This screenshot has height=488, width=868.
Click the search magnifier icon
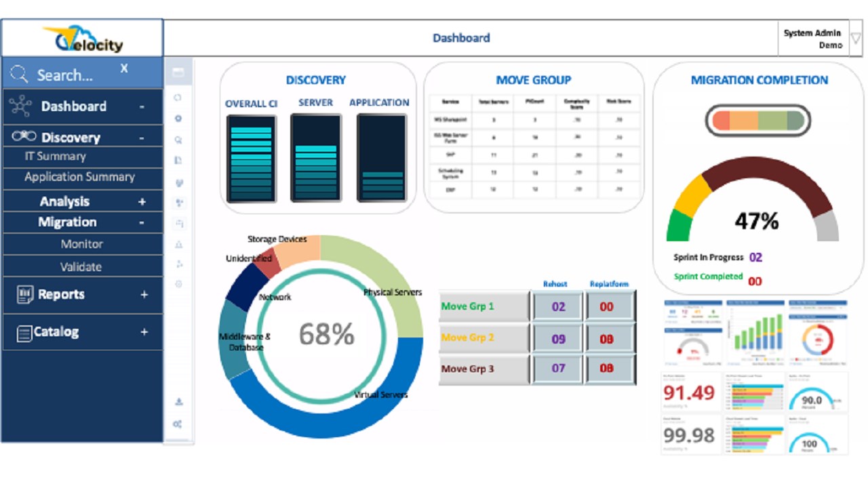pyautogui.click(x=19, y=75)
